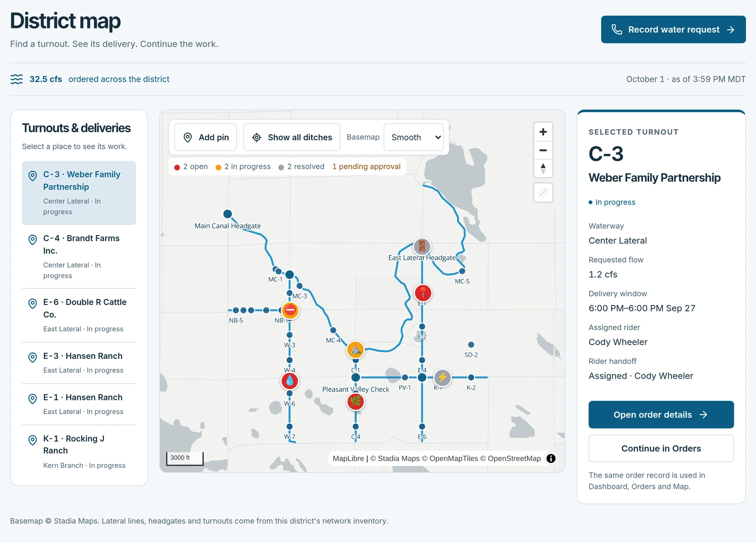Click the East Lateral Headgate door marker
The width and height of the screenshot is (756, 543).
(x=422, y=246)
